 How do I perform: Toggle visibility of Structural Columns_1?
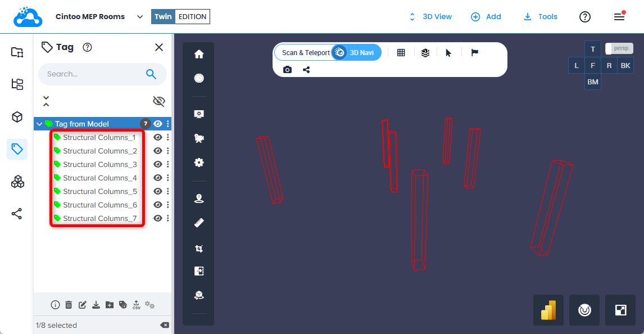coord(158,138)
